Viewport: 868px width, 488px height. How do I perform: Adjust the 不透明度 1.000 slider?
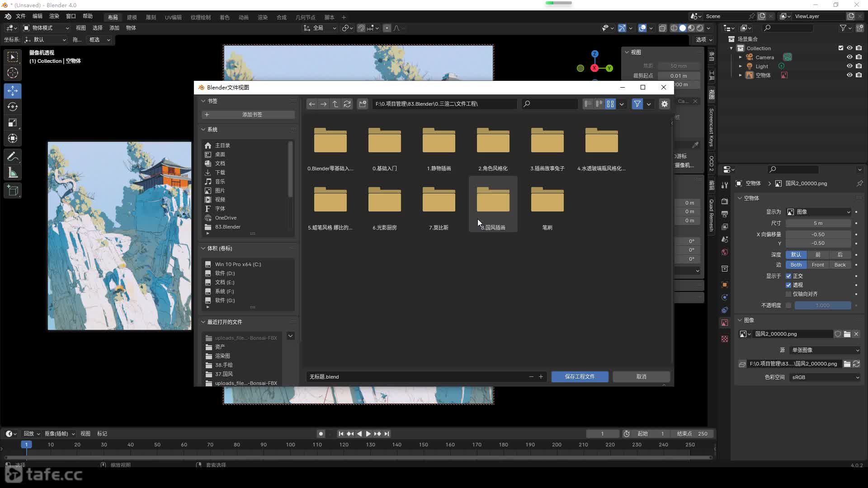click(822, 305)
